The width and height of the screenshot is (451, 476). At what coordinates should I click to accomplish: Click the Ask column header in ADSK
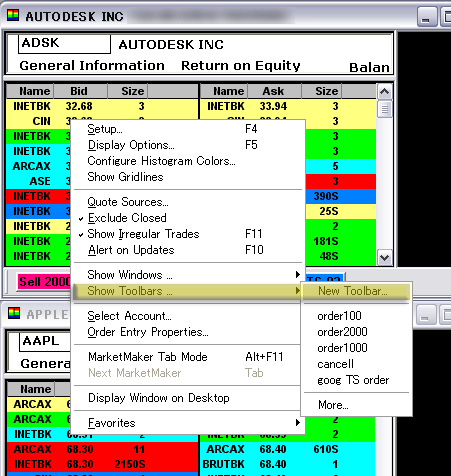pyautogui.click(x=274, y=91)
